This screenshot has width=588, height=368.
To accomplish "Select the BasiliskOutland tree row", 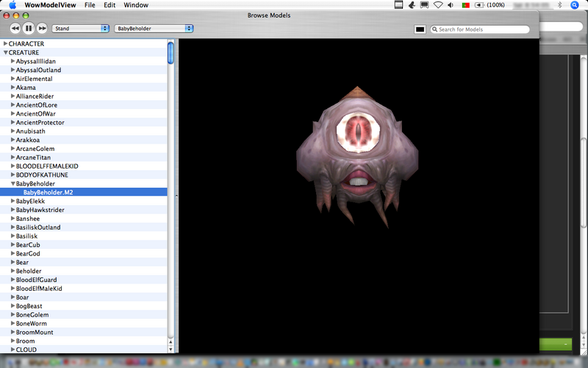I will [84, 227].
